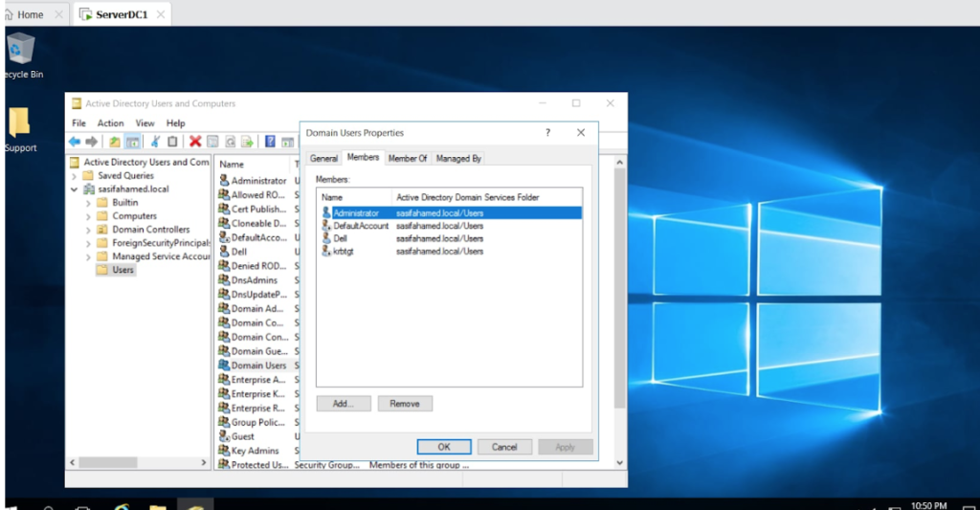The width and height of the screenshot is (980, 510).
Task: Click the Forward arrow in the toolbar
Action: (x=91, y=142)
